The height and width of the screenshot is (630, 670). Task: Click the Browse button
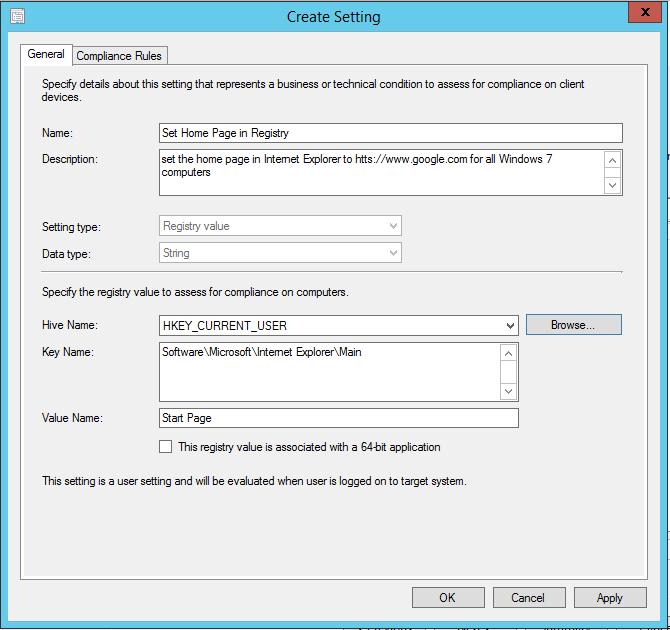(573, 325)
